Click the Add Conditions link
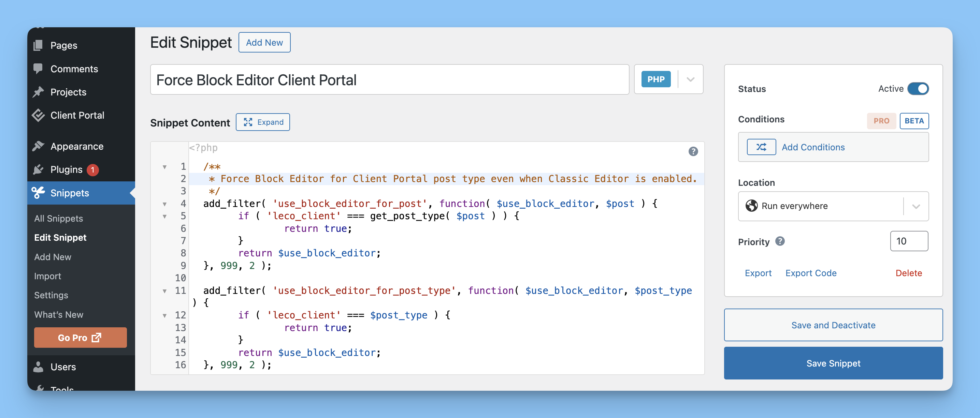 pyautogui.click(x=813, y=147)
